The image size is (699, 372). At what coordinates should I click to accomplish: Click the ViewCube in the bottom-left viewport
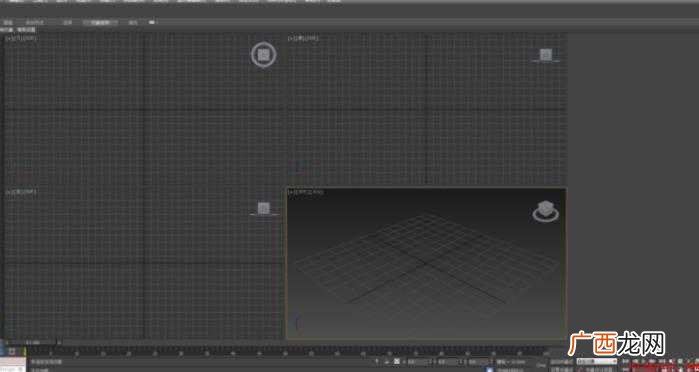(264, 209)
